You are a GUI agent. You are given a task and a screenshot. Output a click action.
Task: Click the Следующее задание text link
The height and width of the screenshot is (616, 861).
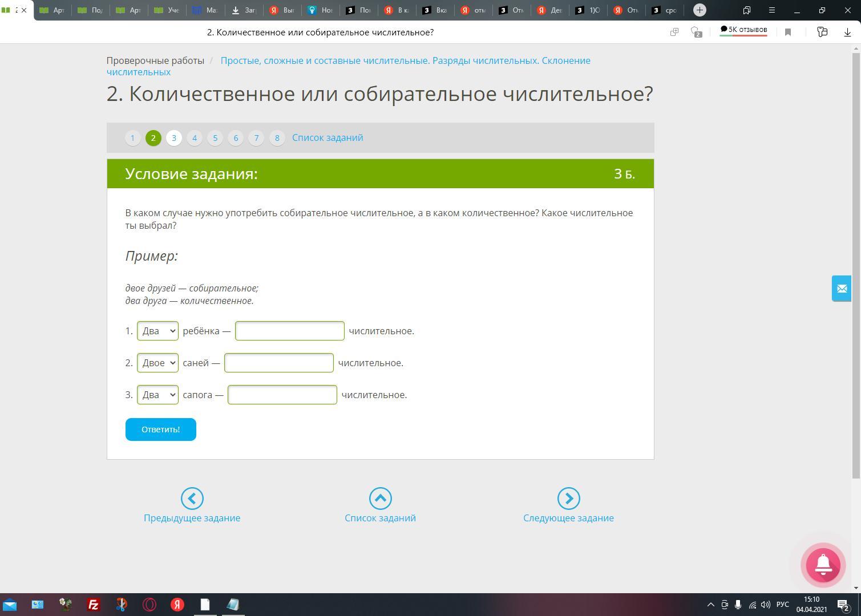pos(569,518)
